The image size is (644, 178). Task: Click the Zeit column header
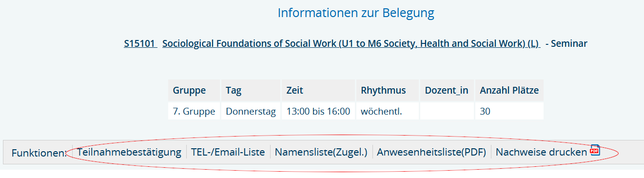(x=318, y=90)
